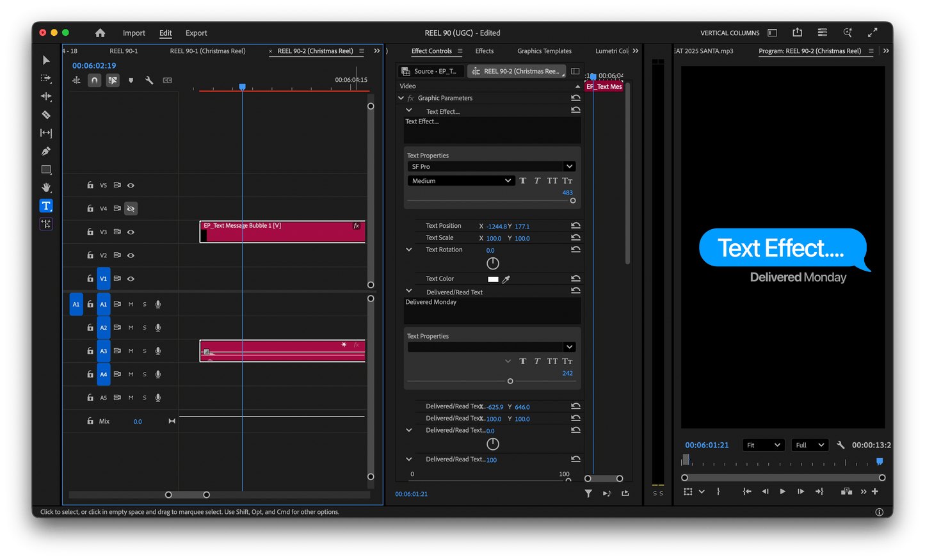This screenshot has height=560, width=925.
Task: Open the Import workspace
Action: (x=134, y=33)
